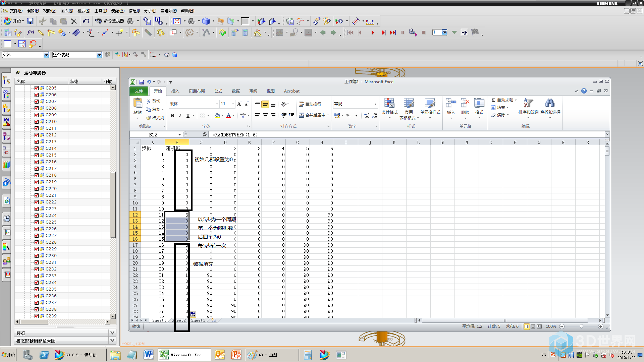Click Excel increase font size icon
644x362 pixels.
pos(239,104)
